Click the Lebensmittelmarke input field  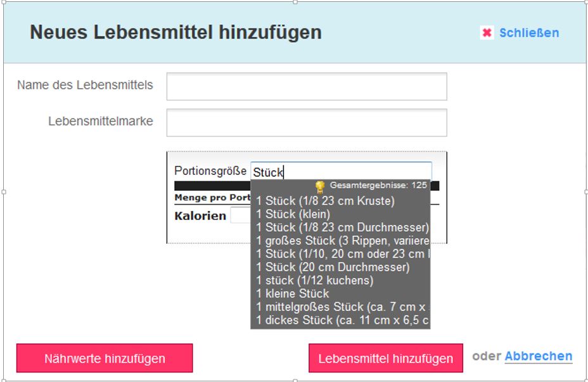[x=307, y=123]
